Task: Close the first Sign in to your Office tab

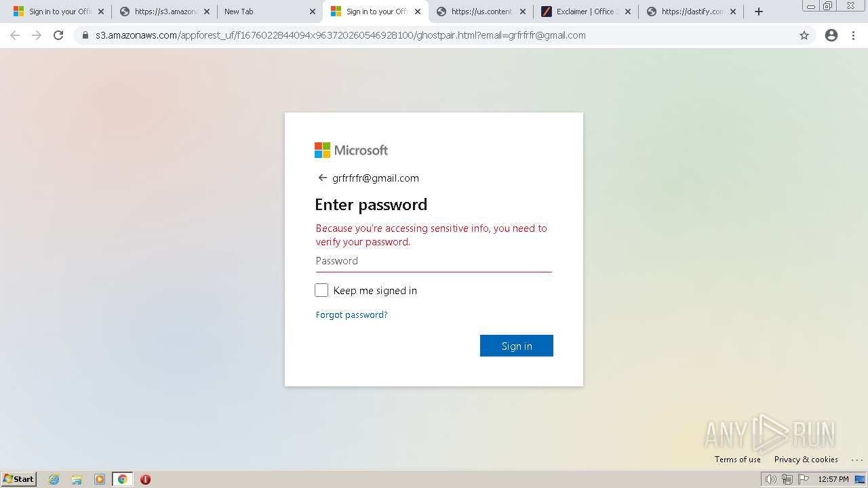Action: 101,12
